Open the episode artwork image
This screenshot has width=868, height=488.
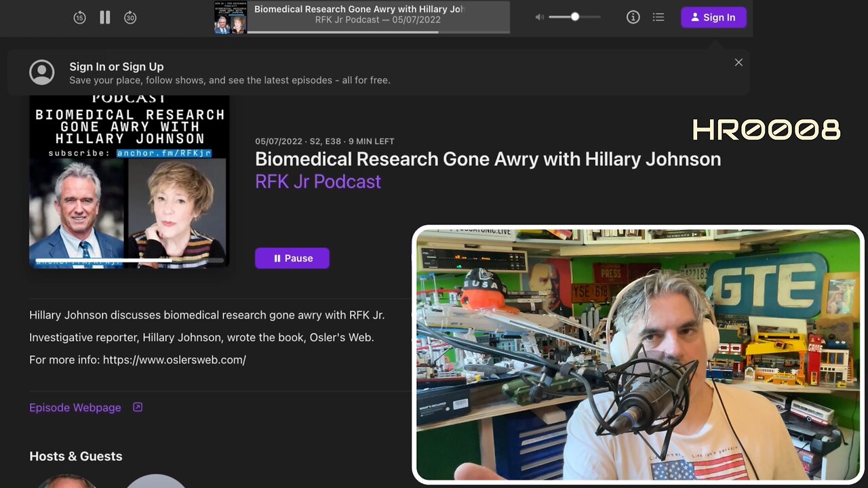130,182
